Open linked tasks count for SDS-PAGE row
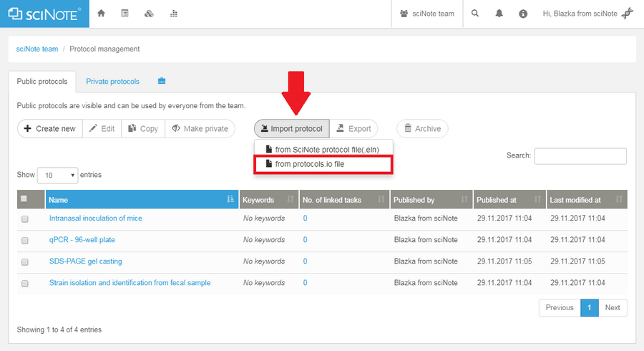This screenshot has width=644, height=351. pyautogui.click(x=305, y=261)
